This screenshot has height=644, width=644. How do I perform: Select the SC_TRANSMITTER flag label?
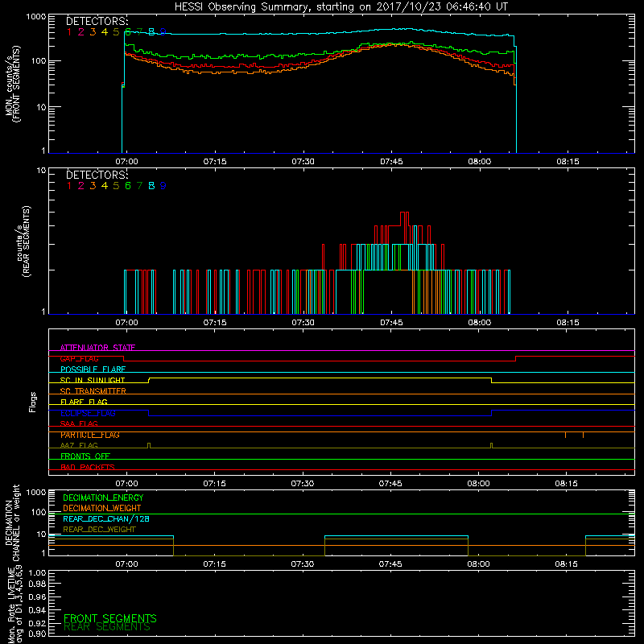pyautogui.click(x=93, y=391)
